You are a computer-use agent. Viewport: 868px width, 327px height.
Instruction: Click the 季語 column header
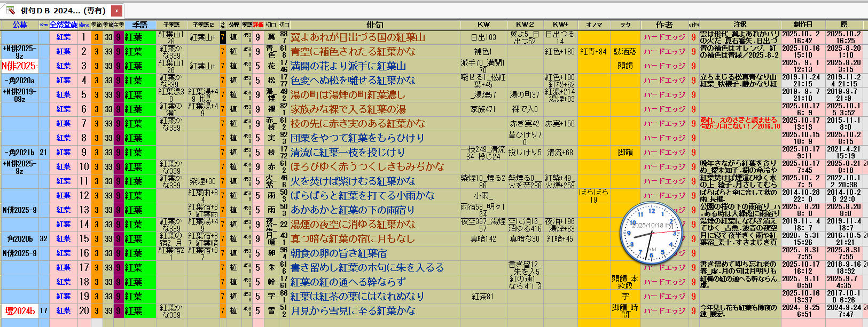pos(140,25)
